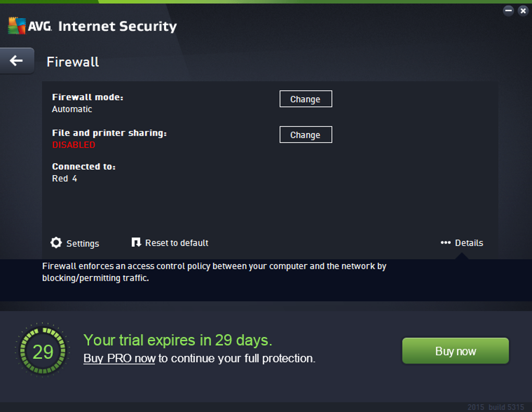The height and width of the screenshot is (412, 532).
Task: Click the Firewall page heading
Action: point(72,62)
